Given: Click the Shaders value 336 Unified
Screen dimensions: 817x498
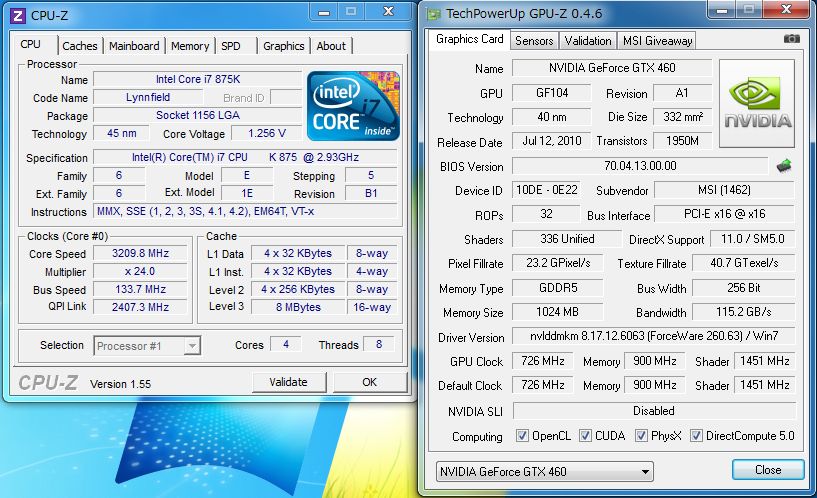Looking at the screenshot, I should pyautogui.click(x=567, y=239).
